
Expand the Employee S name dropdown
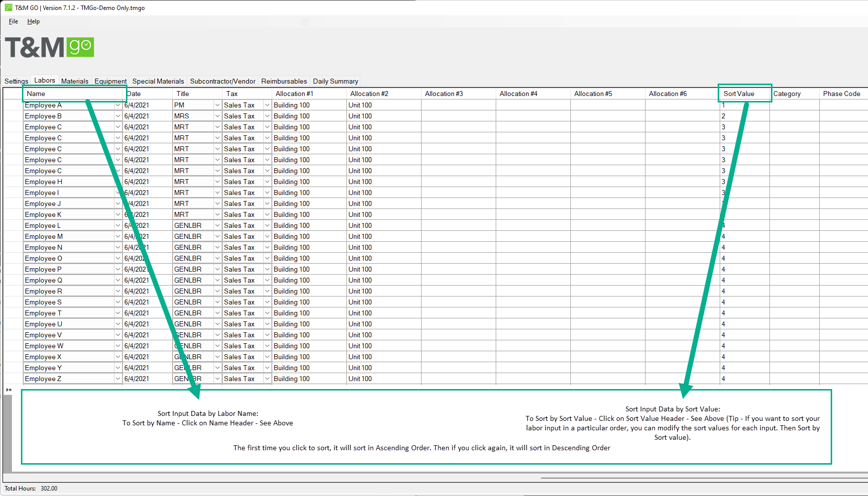click(x=118, y=302)
